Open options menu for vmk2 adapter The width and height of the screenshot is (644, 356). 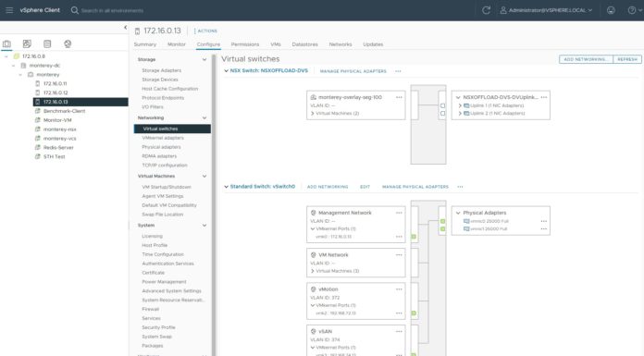pos(399,313)
